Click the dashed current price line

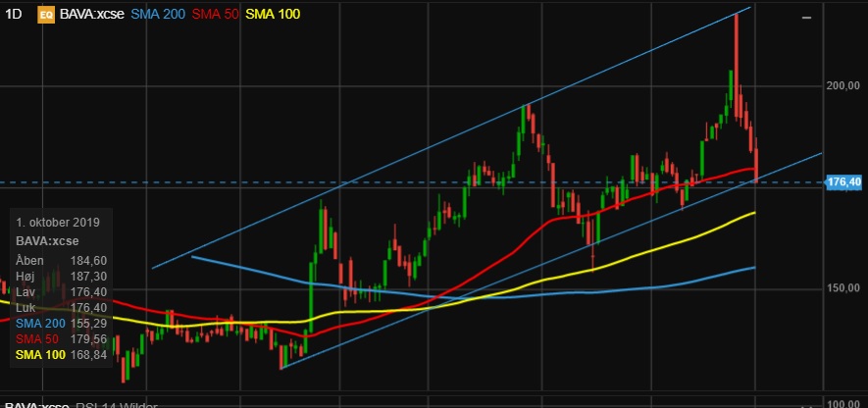tap(412, 182)
